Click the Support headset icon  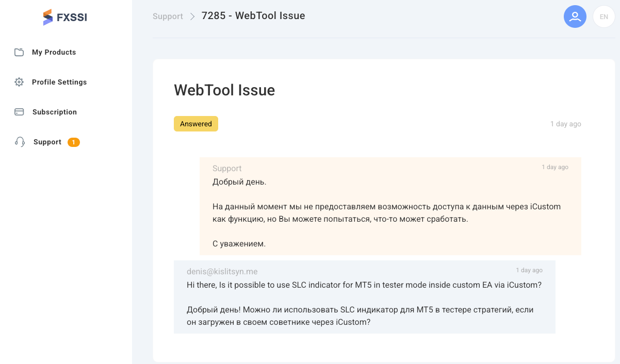[20, 141]
